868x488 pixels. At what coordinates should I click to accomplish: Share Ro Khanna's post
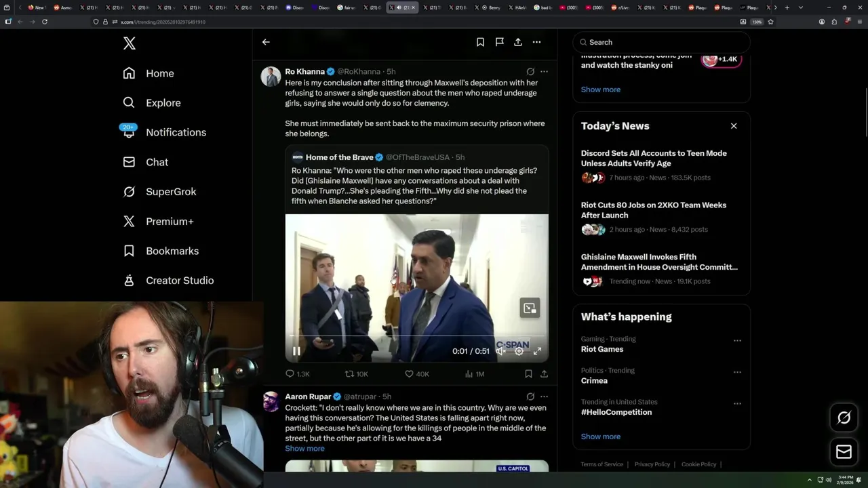544,373
